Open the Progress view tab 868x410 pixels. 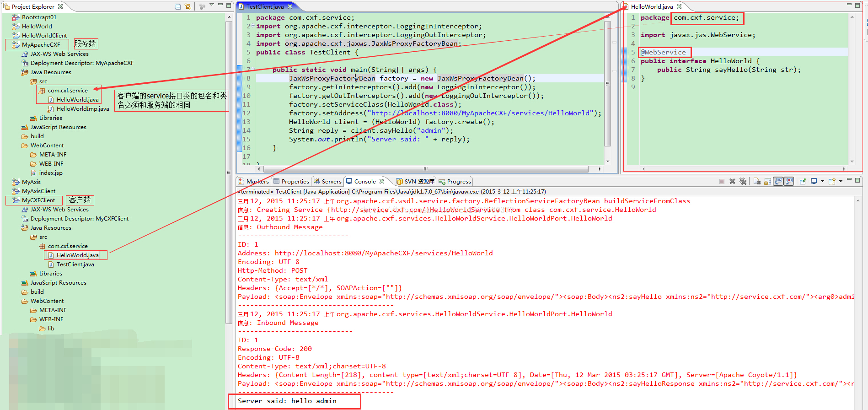pyautogui.click(x=455, y=182)
